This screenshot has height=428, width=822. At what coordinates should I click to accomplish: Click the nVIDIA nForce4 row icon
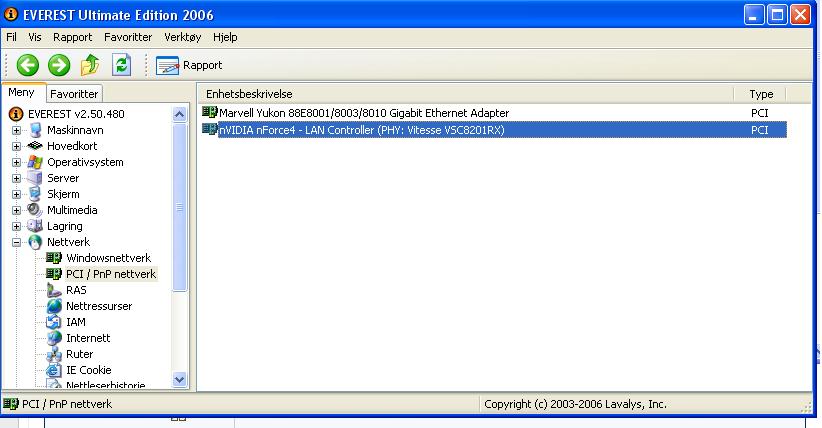click(210, 129)
